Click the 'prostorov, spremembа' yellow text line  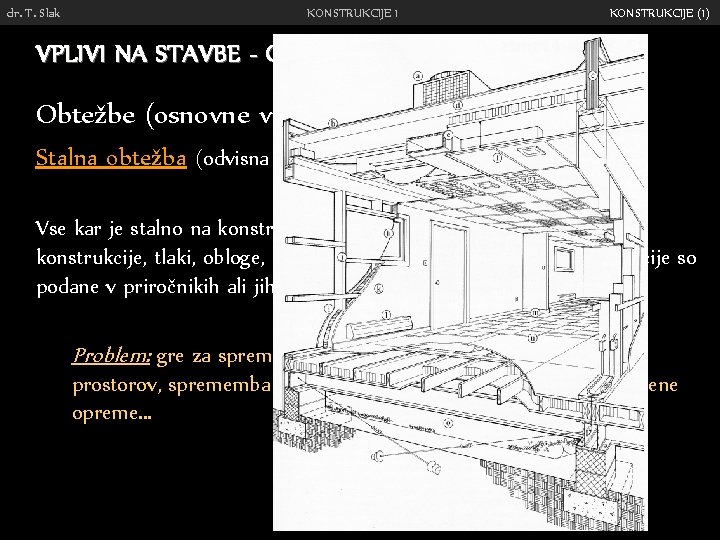click(173, 385)
